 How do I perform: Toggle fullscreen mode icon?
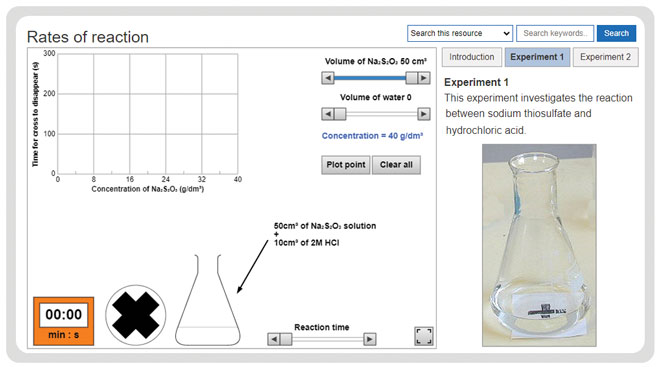click(x=424, y=336)
